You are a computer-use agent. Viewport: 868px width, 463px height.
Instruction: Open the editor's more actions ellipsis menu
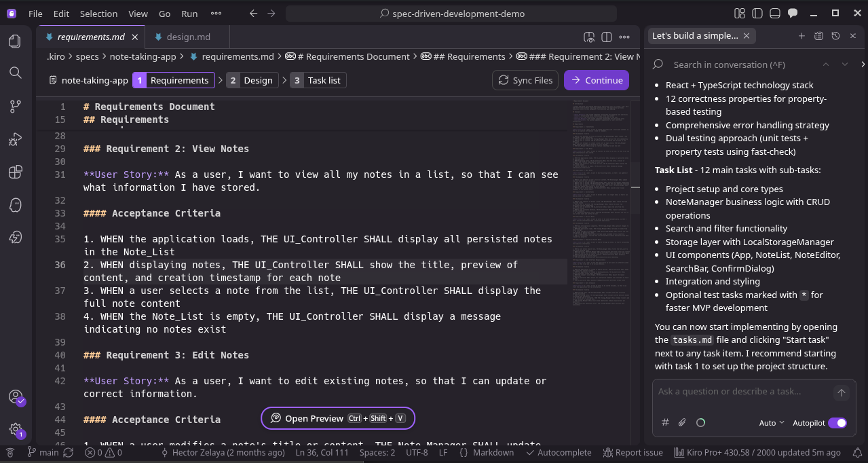pyautogui.click(x=624, y=37)
